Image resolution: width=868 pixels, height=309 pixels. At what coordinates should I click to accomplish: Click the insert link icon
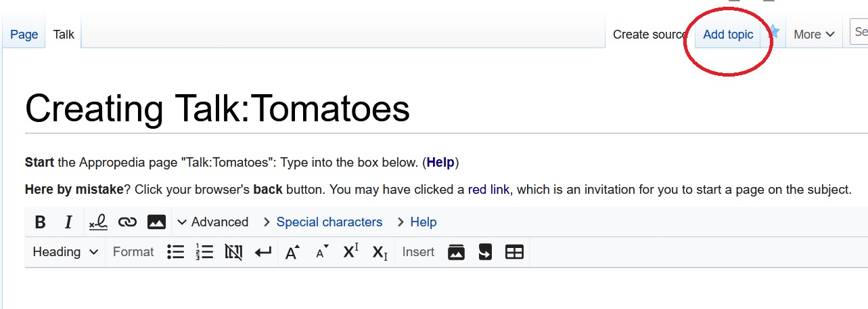tap(127, 222)
